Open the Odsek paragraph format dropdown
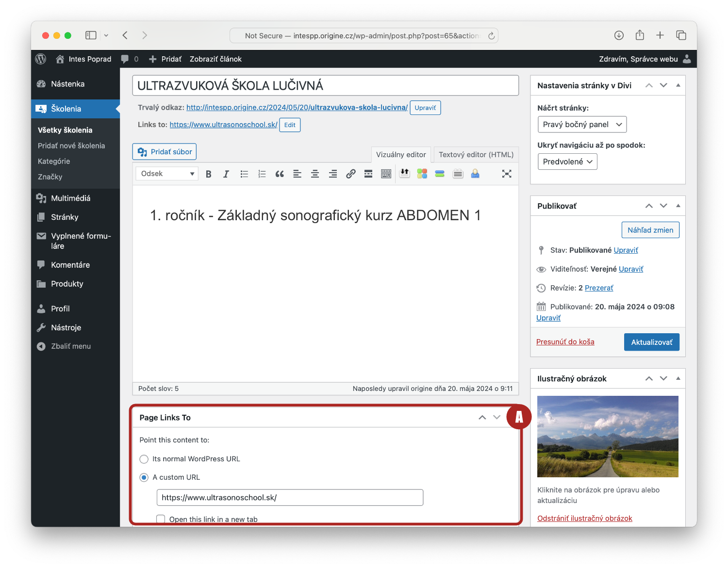Screen dimensions: 728x568 [x=167, y=174]
